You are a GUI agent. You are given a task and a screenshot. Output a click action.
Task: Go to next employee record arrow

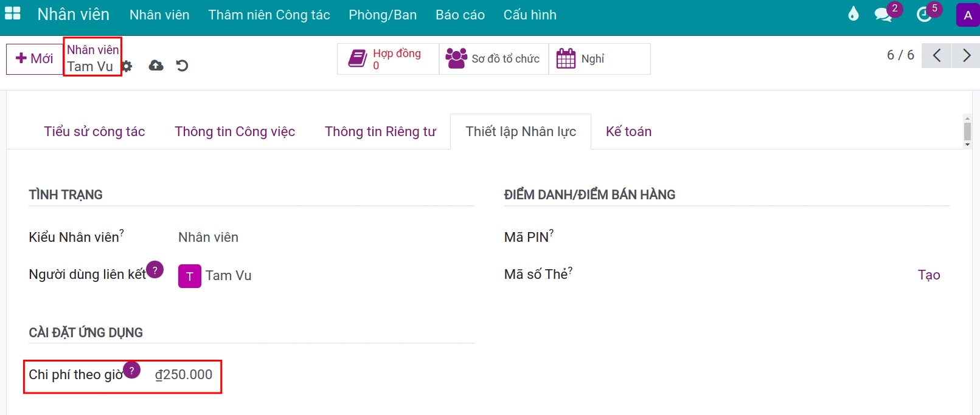pos(966,56)
